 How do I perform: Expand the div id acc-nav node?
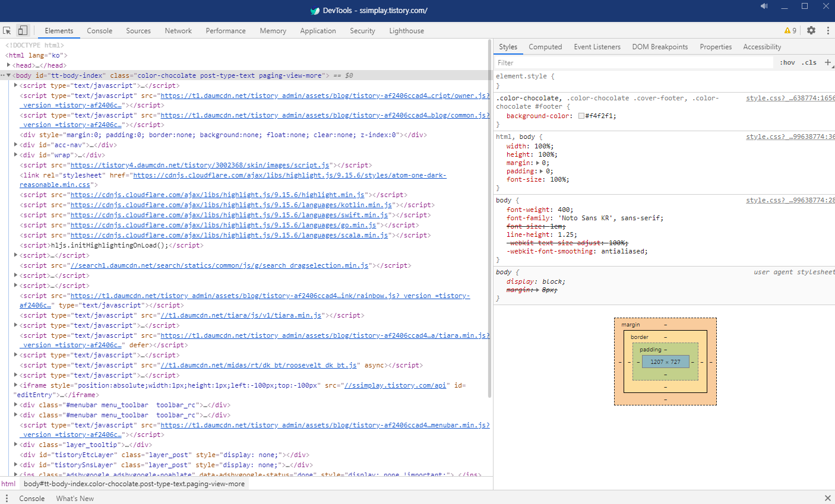click(16, 144)
